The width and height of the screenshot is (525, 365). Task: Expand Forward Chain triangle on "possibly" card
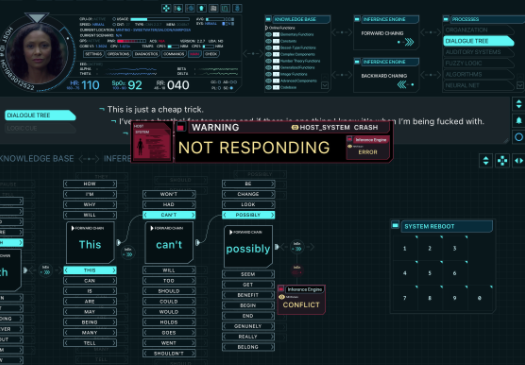[x=231, y=232]
